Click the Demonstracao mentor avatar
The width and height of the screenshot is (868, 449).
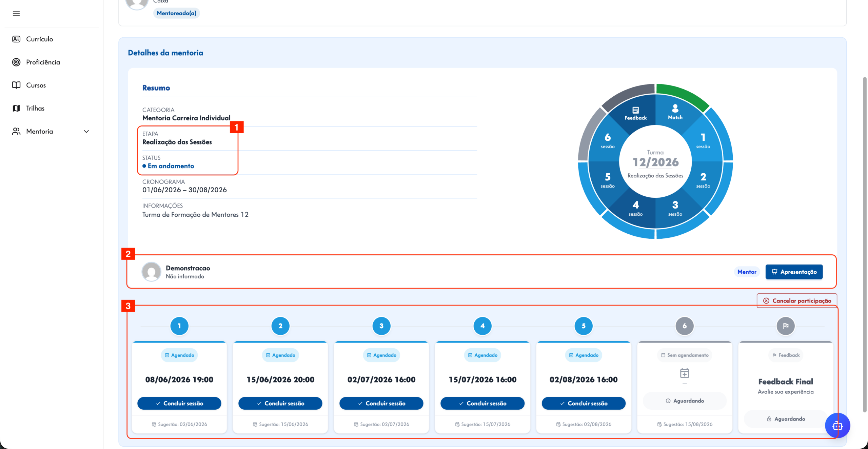pos(151,272)
